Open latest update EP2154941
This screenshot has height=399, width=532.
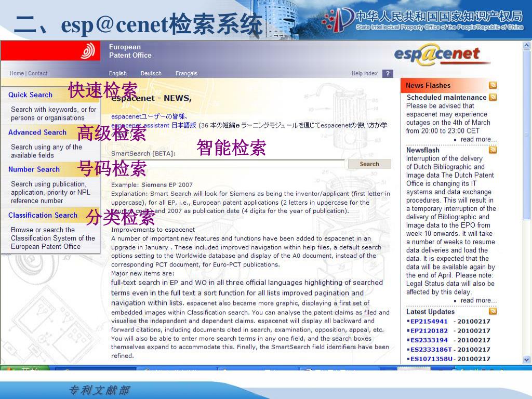click(429, 321)
